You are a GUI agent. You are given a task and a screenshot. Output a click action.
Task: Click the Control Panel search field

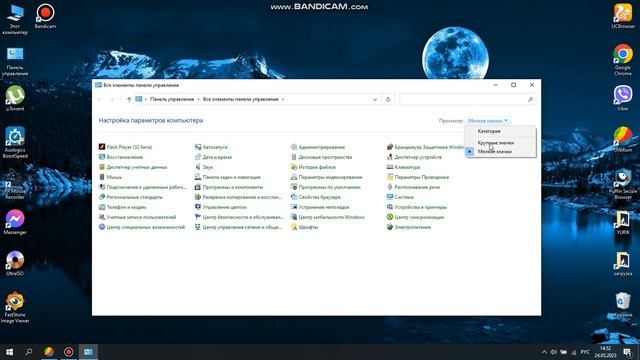tap(468, 100)
